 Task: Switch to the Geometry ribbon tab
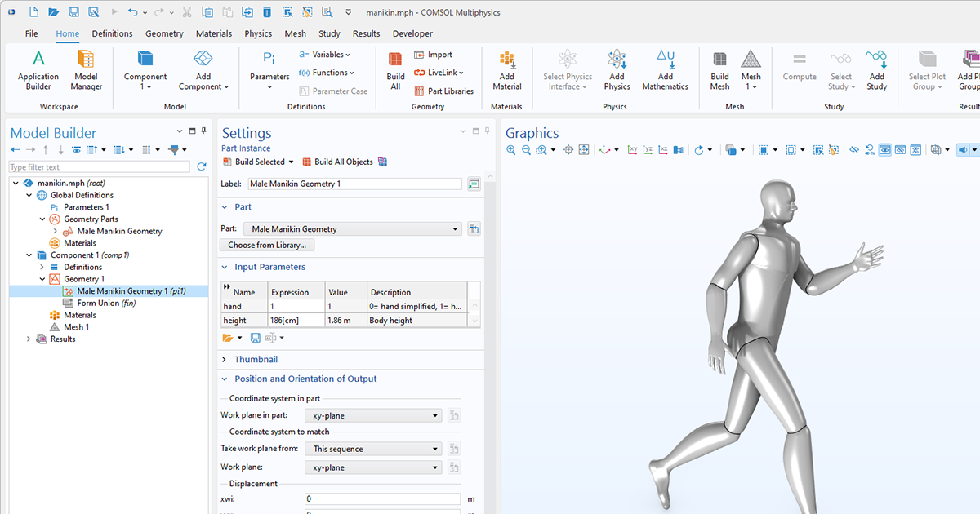pos(164,33)
